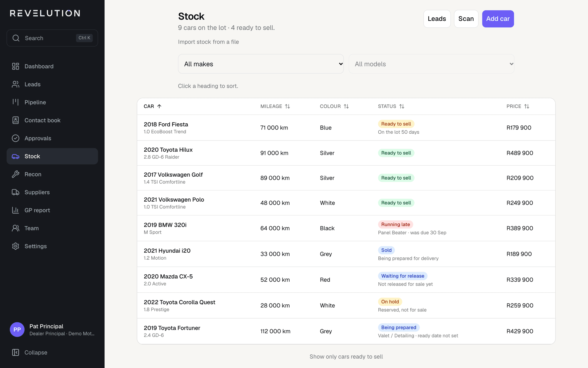The image size is (588, 368).
Task: Click the Price sort arrows icon
Action: (527, 106)
